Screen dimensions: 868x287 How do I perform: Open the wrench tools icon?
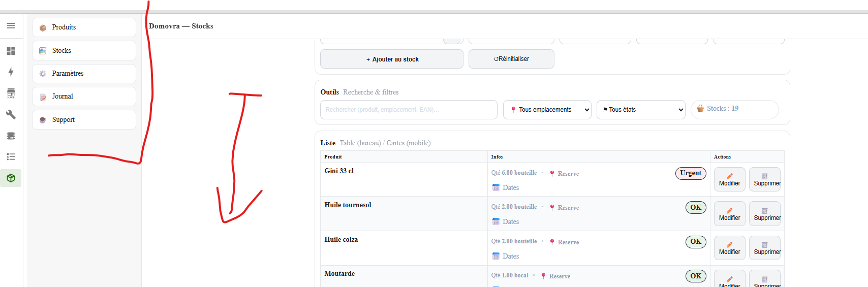(11, 115)
